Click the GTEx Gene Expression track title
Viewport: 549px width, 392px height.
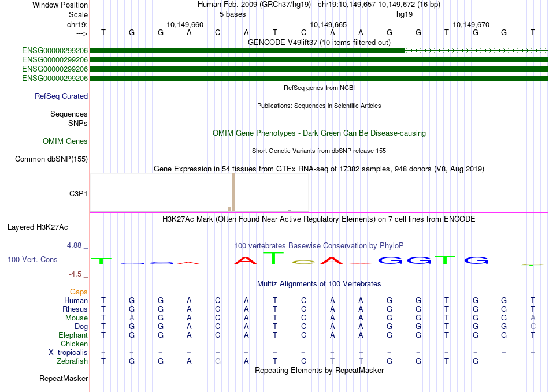[x=319, y=169]
